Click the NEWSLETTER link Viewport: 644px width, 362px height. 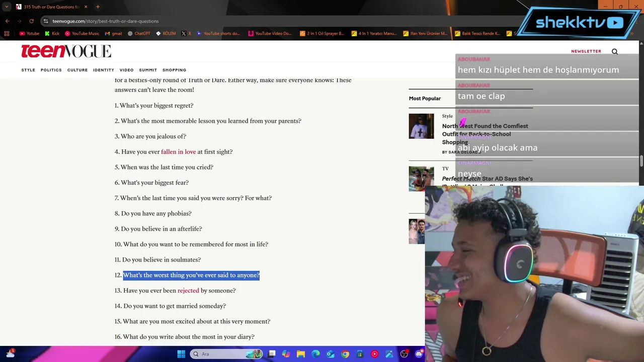pos(586,51)
